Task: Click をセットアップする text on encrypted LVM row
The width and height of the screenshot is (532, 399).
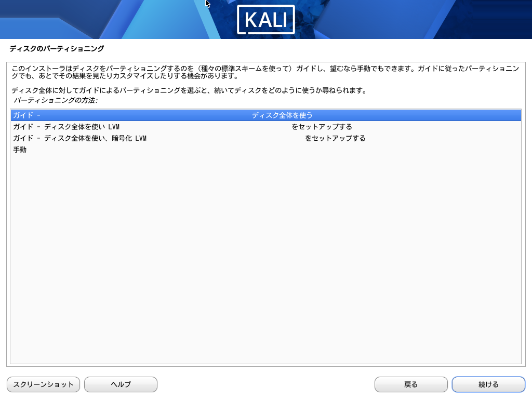Action: coord(335,138)
